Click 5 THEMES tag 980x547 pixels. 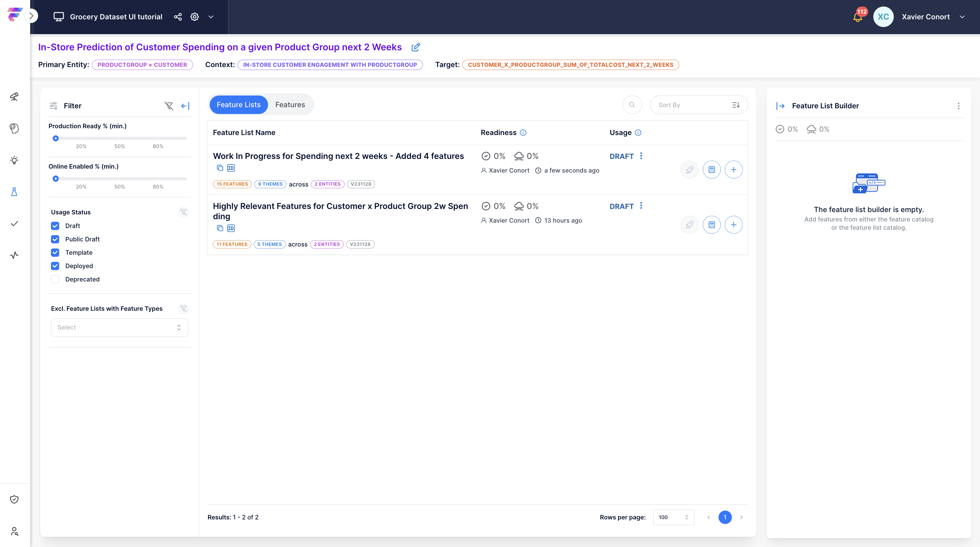(x=269, y=245)
